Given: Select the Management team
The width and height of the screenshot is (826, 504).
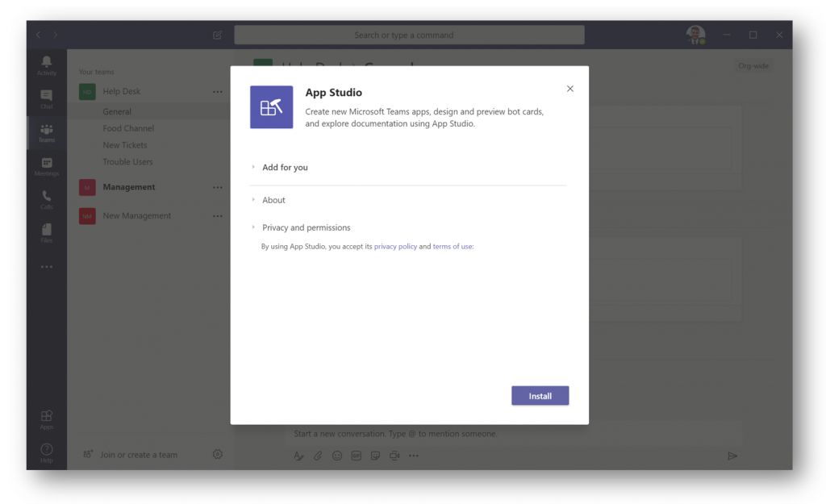Looking at the screenshot, I should pos(128,187).
